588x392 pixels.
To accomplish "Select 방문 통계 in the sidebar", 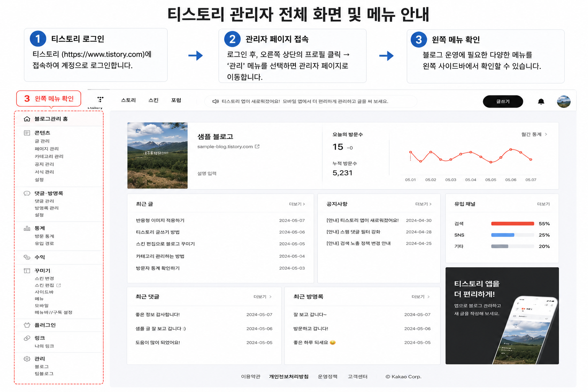I will tap(44, 236).
